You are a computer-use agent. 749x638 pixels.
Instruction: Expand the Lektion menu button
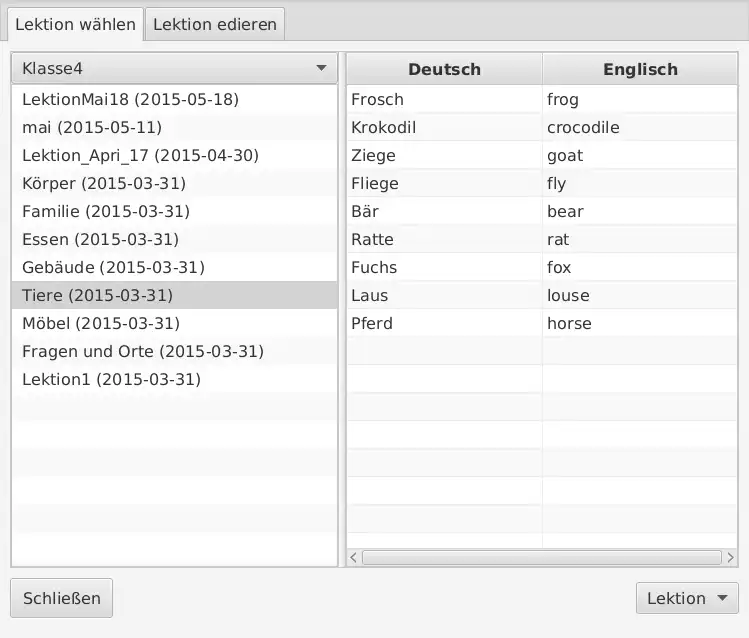tap(687, 598)
